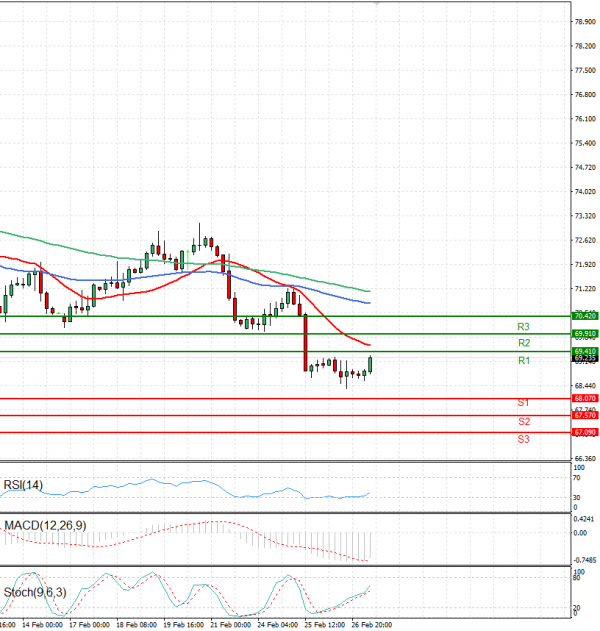
Task: Click the 66.360 price axis value
Action: tap(585, 459)
